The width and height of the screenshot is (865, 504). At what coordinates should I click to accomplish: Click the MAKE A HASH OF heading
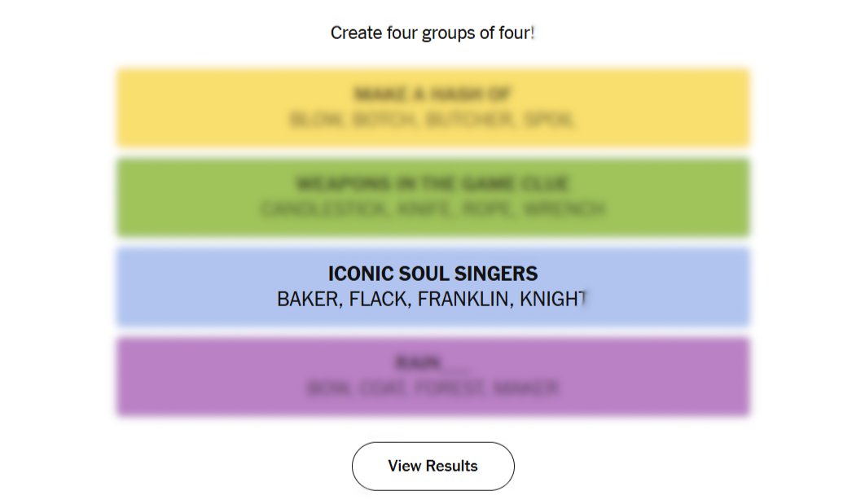432,94
